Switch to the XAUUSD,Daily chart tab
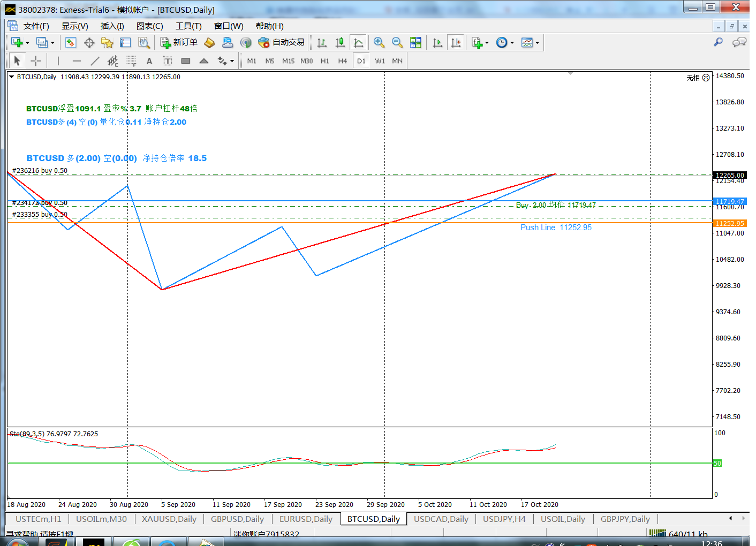756x546 pixels. click(169, 519)
